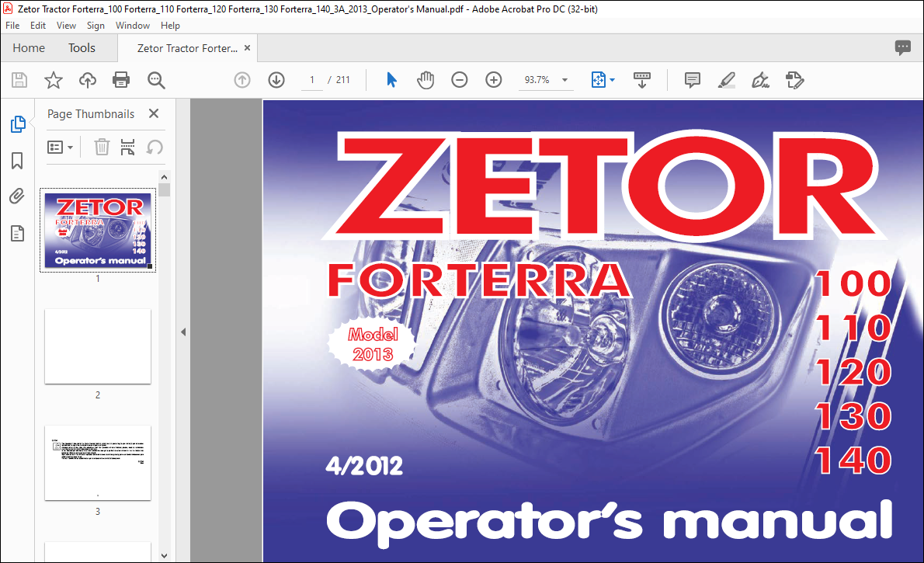Viewport: 924px width, 563px height.
Task: Switch to the Tools tab
Action: click(82, 47)
